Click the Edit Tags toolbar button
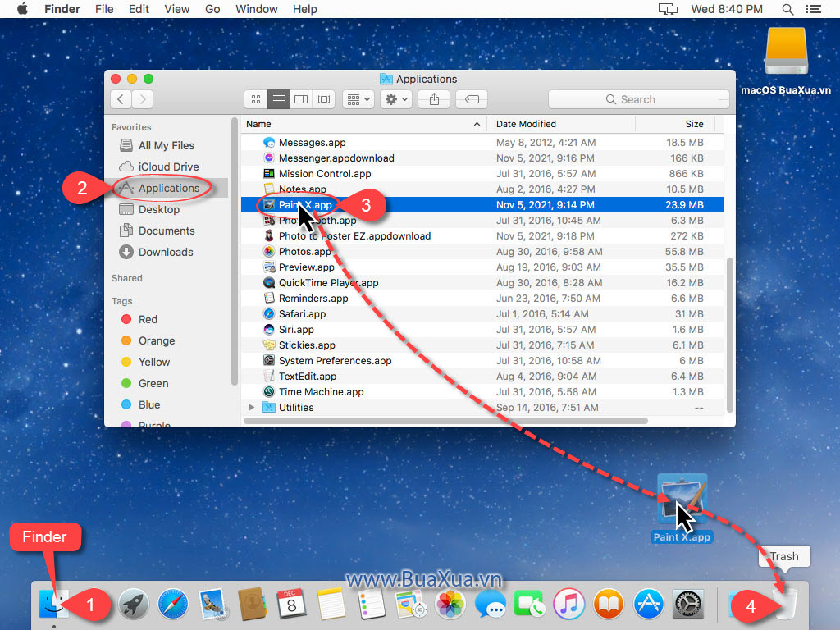This screenshot has width=840, height=630. pyautogui.click(x=472, y=99)
